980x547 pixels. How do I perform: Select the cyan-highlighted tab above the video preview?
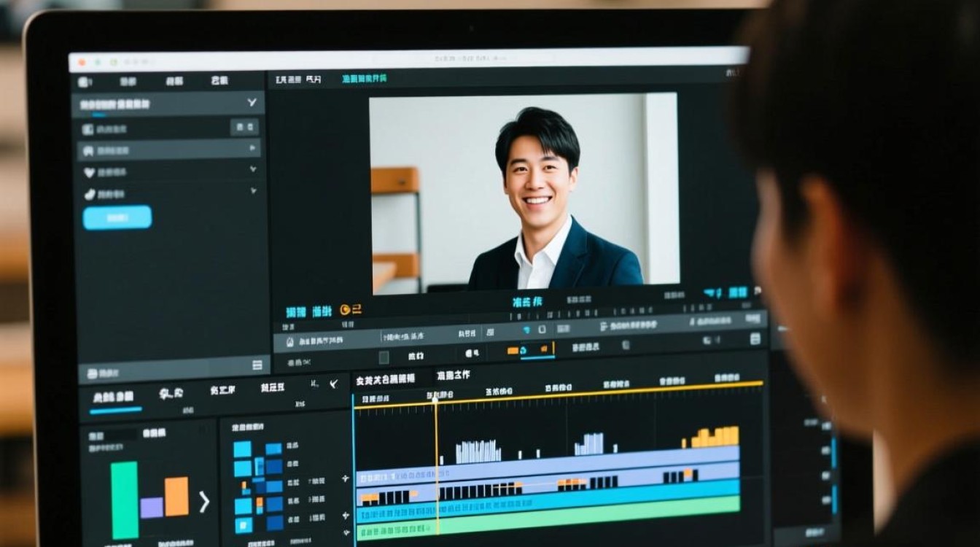point(364,79)
